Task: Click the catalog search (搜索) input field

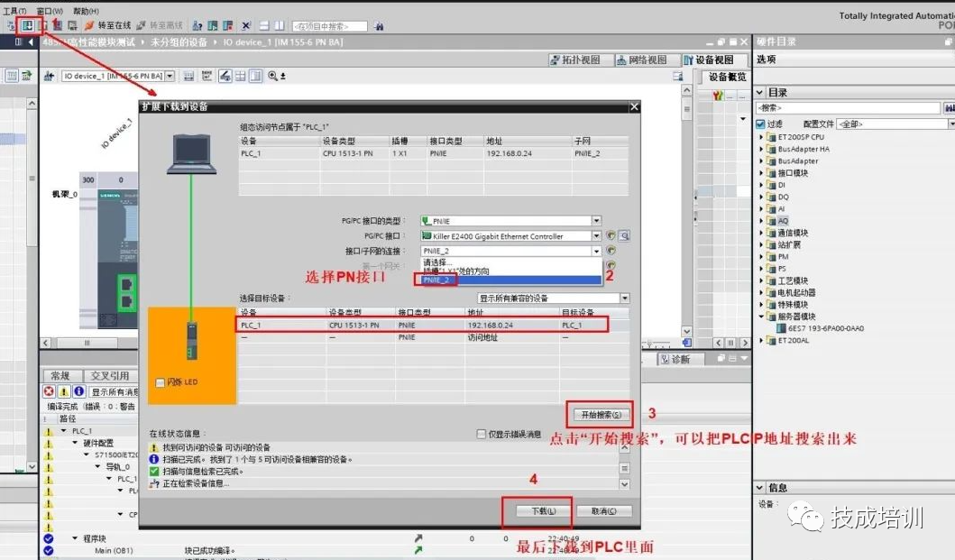Action: tap(848, 108)
